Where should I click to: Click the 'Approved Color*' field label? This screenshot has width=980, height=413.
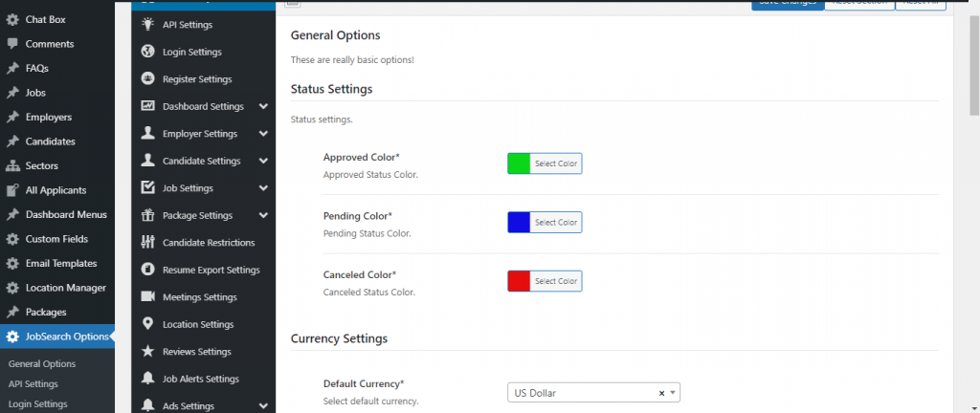[361, 157]
